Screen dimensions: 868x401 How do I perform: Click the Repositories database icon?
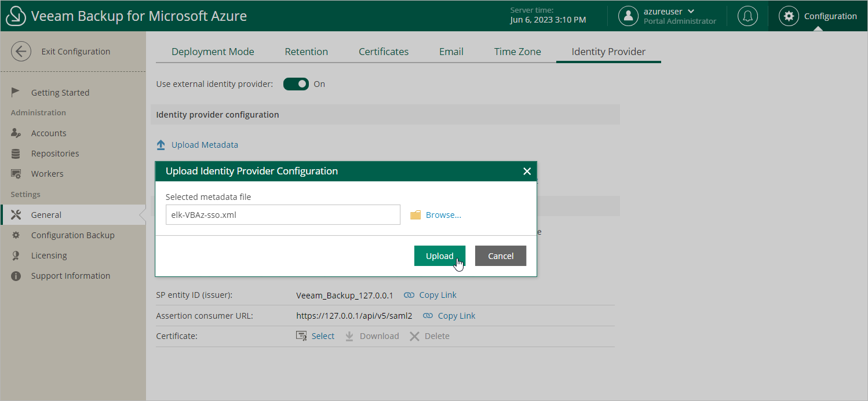[x=16, y=154]
